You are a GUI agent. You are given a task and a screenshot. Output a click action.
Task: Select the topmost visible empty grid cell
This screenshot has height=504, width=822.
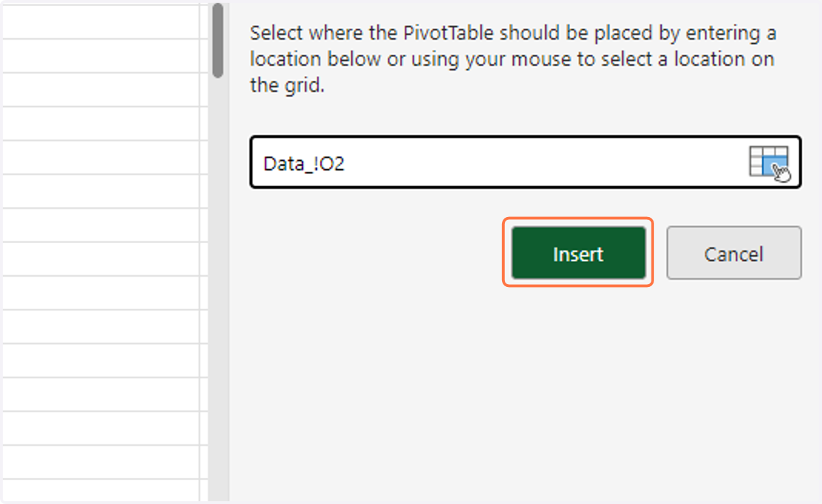101,21
